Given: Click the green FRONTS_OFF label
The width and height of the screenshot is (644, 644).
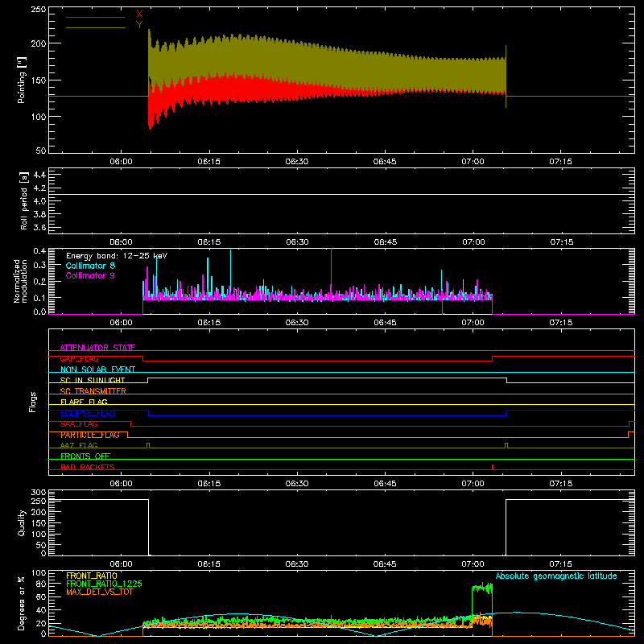Looking at the screenshot, I should [x=85, y=456].
